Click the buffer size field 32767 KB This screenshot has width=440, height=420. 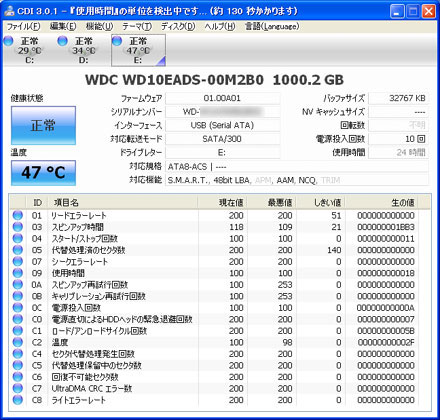(398, 98)
